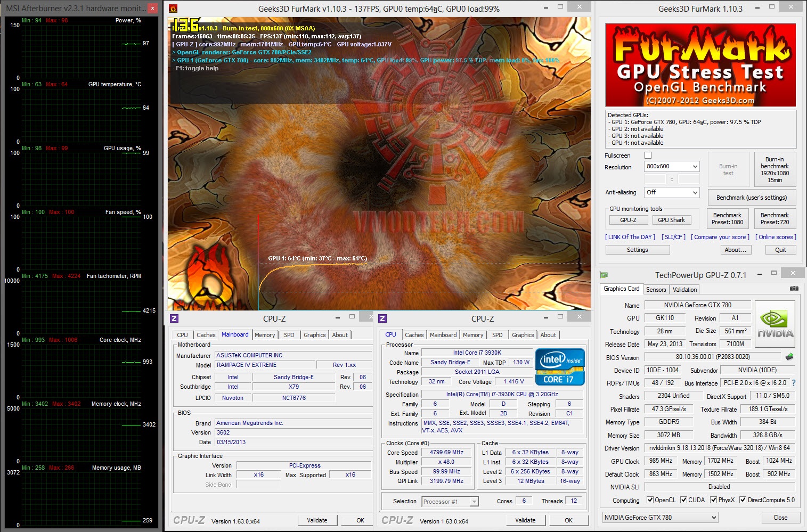Click the FurMark flame icon in the title bar
This screenshot has width=807, height=532.
tap(173, 8)
